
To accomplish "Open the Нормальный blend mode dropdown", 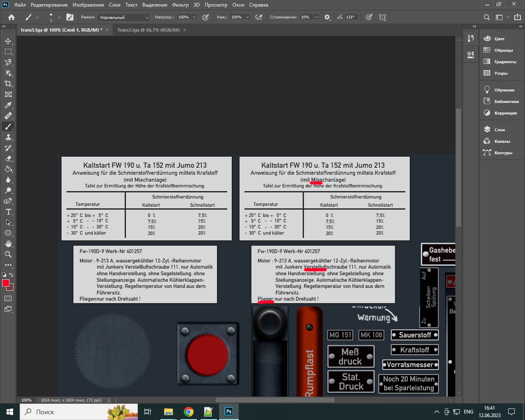I will click(x=123, y=17).
